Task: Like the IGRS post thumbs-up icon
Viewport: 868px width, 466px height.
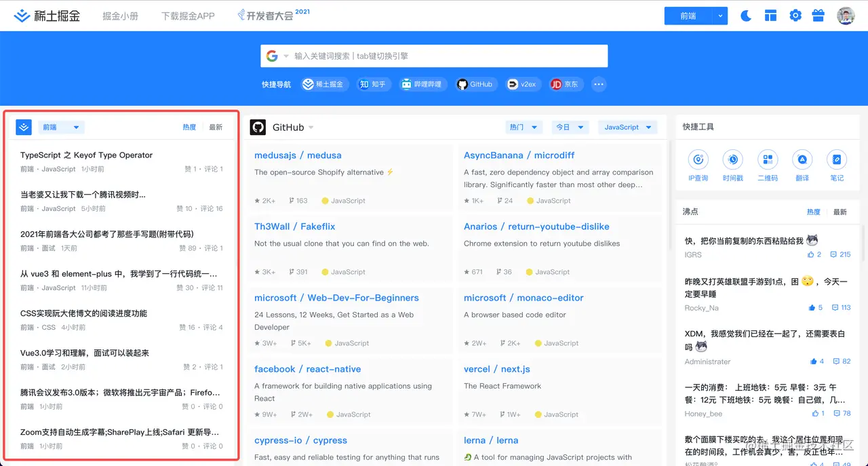Action: (x=811, y=254)
